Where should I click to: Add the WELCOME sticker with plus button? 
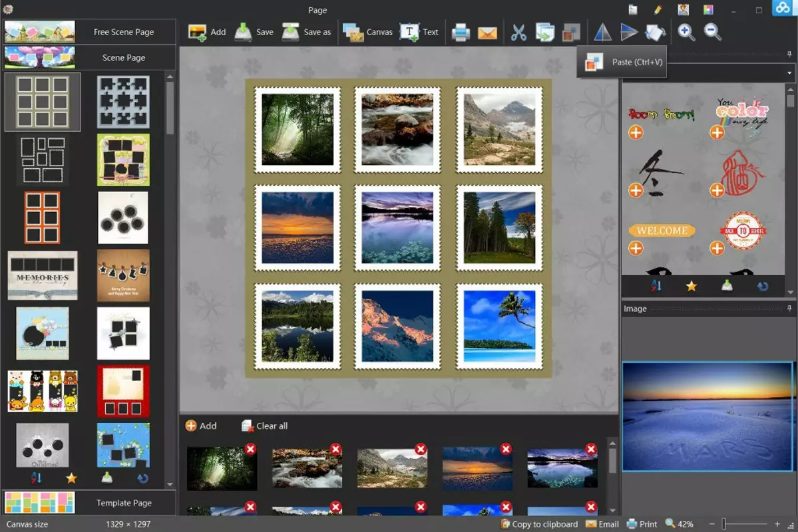pyautogui.click(x=635, y=248)
